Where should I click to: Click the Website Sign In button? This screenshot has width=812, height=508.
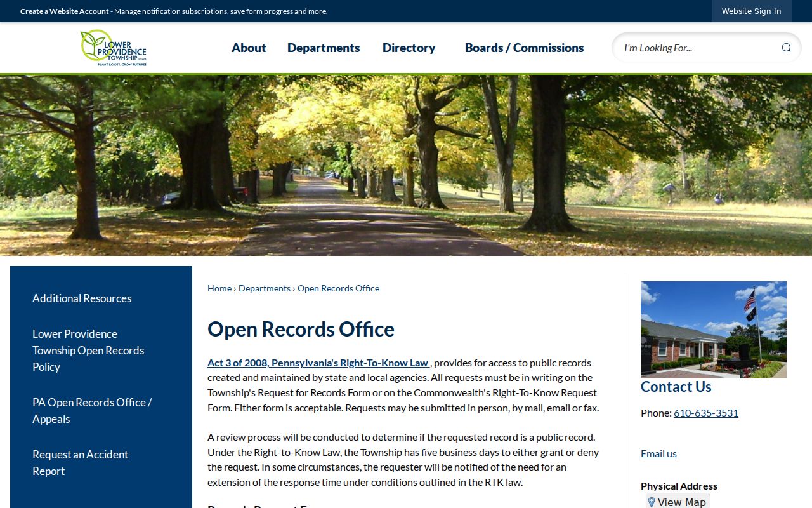751,11
